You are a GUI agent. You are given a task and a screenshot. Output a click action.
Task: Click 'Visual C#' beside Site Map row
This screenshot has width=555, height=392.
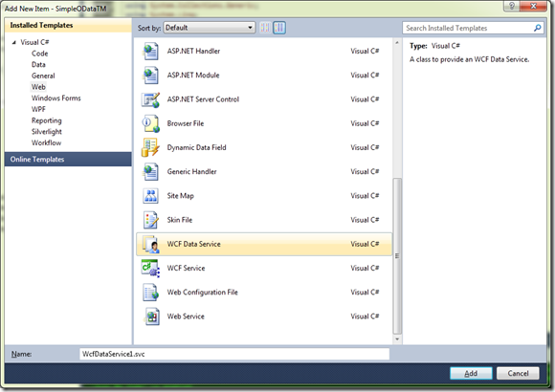tap(365, 196)
